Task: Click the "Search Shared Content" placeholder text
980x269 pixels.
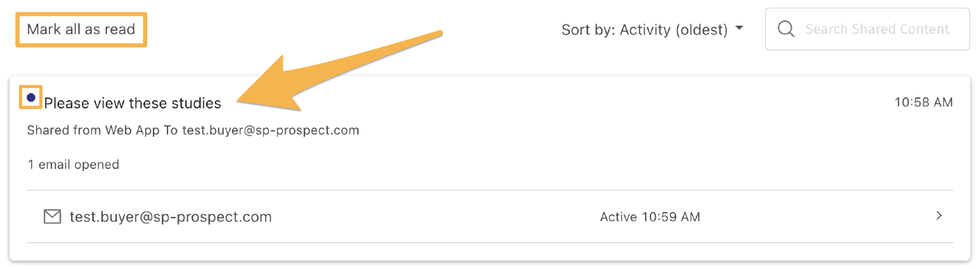Action: [877, 29]
